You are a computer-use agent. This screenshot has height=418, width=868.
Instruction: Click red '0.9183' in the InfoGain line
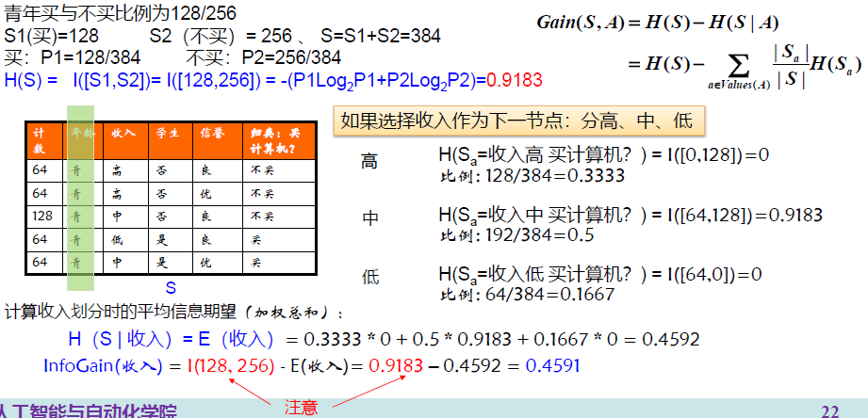point(396,365)
